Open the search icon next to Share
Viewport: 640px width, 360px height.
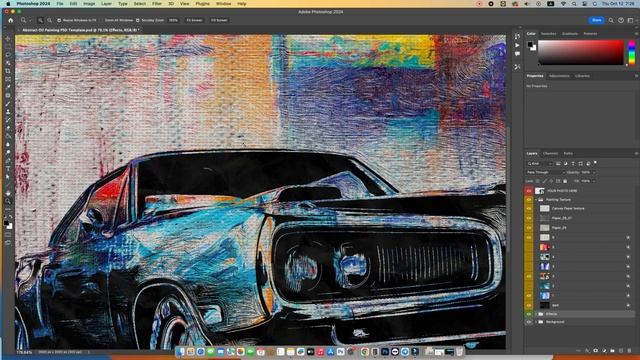tap(611, 20)
